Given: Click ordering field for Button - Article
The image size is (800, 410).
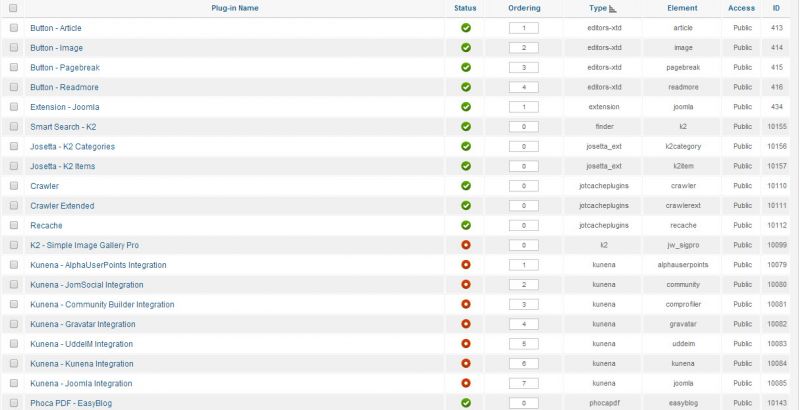Looking at the screenshot, I should coord(524,28).
